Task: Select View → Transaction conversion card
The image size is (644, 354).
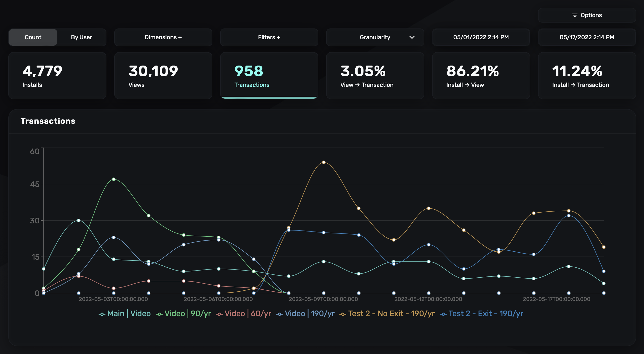Action: 375,75
